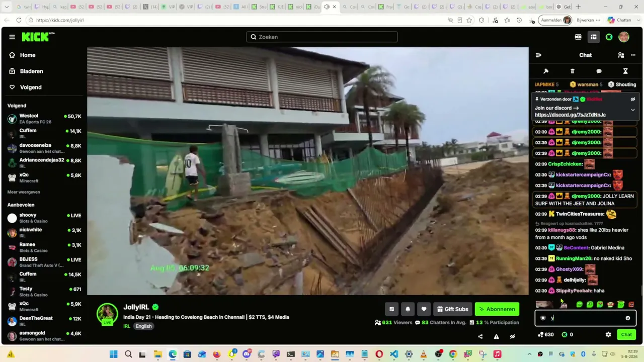
Task: Click the chat message input field
Action: click(x=586, y=318)
